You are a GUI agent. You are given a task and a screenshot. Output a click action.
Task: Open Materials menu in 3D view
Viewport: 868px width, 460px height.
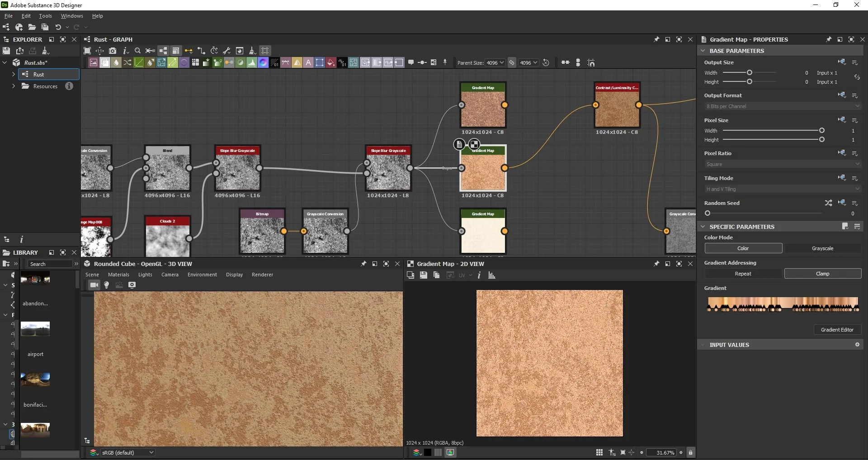click(x=118, y=275)
